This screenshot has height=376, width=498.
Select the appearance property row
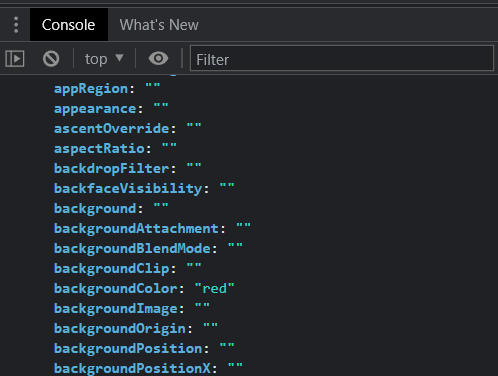click(x=111, y=109)
